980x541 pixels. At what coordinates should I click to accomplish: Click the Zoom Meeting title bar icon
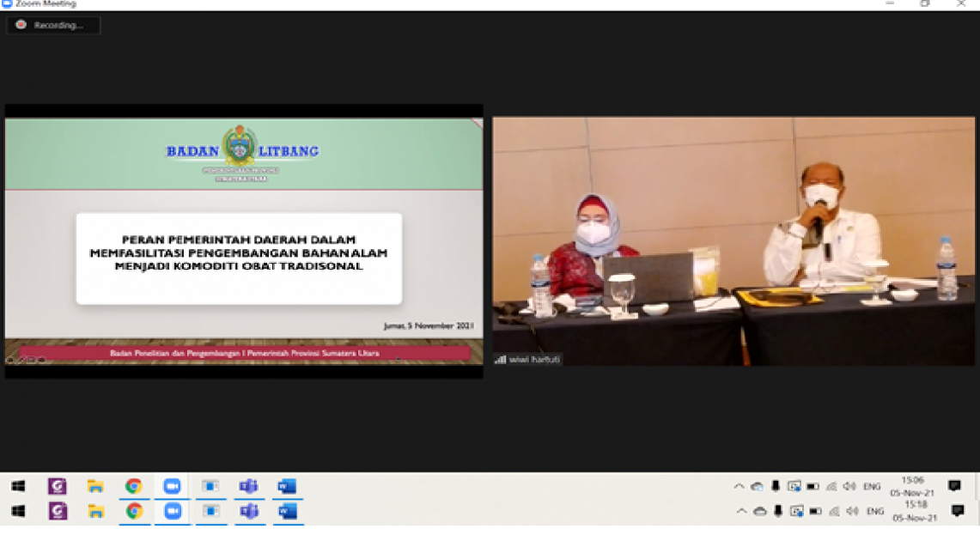click(7, 4)
